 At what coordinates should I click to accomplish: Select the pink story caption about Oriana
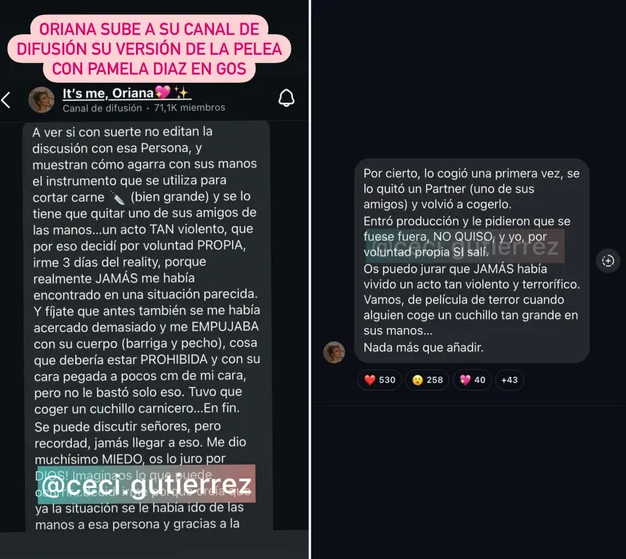click(x=149, y=49)
